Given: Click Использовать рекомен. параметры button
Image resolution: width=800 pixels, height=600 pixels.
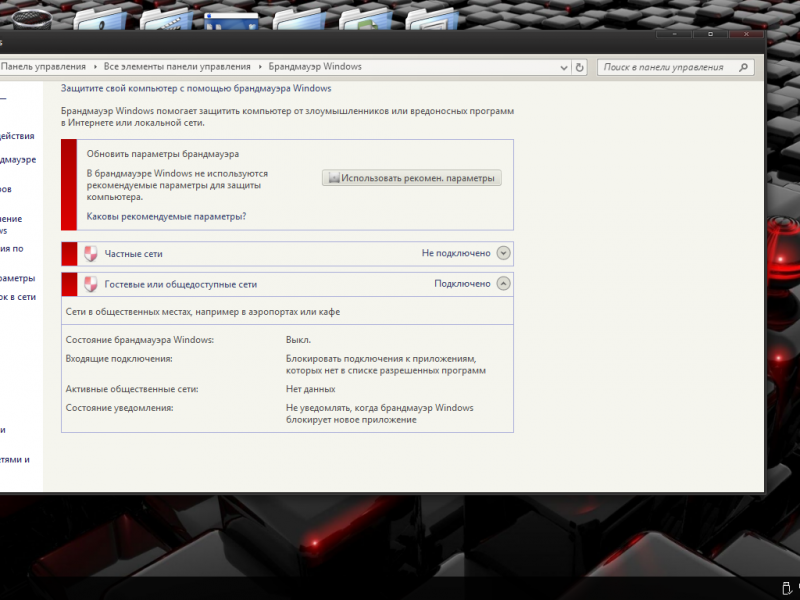Looking at the screenshot, I should click(412, 178).
